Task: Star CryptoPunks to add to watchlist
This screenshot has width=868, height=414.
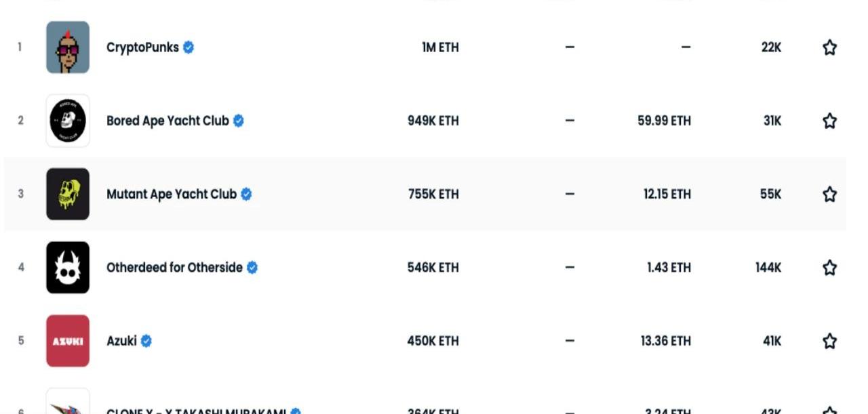Action: [829, 47]
